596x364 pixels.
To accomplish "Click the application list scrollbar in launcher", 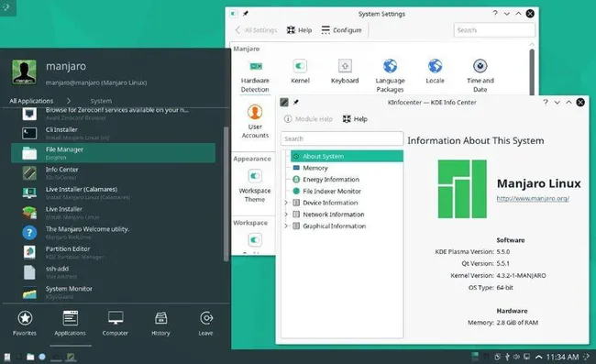I will (226, 193).
